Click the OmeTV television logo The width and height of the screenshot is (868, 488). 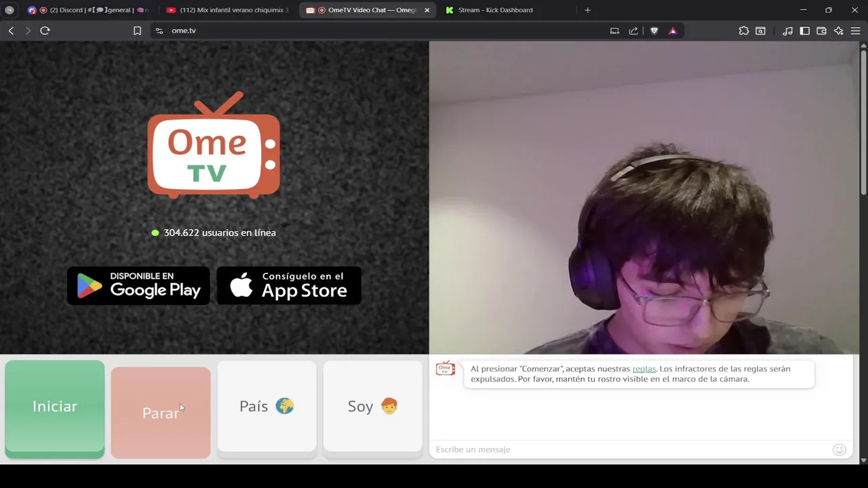[214, 145]
